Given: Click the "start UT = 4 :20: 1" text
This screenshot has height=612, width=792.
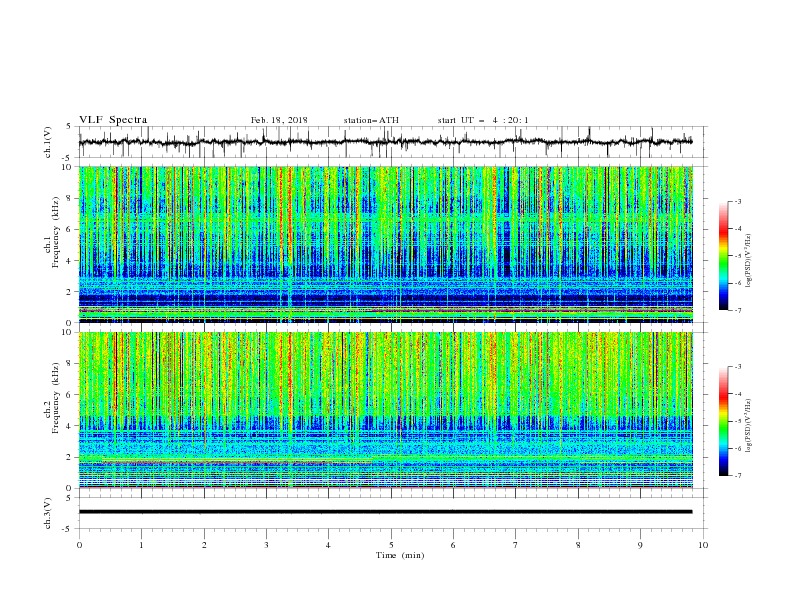Looking at the screenshot, I should (x=483, y=120).
